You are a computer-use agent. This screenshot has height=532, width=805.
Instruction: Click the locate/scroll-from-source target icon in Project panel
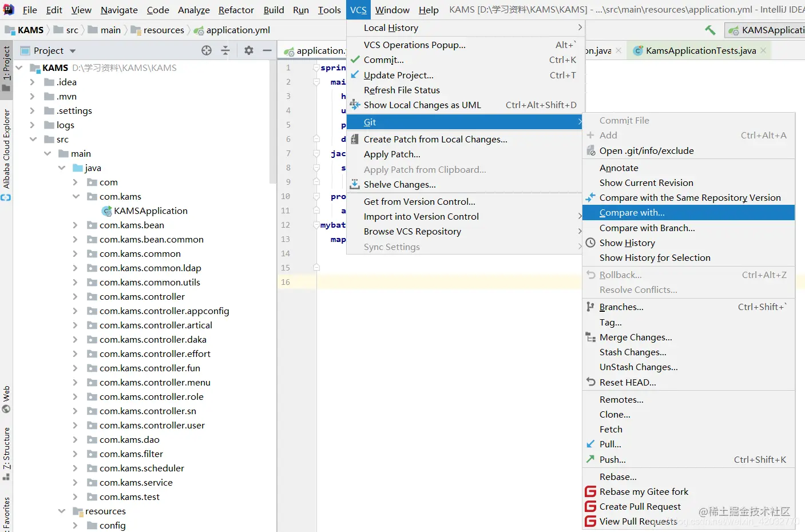click(207, 50)
